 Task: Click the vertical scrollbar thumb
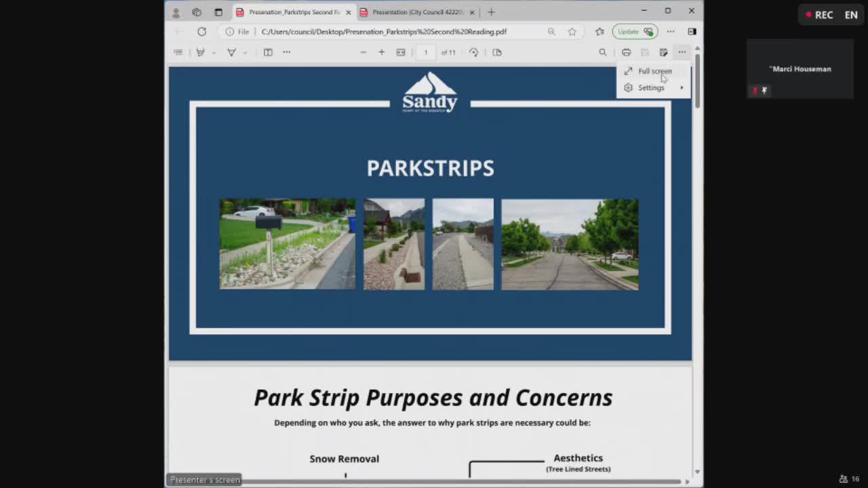click(697, 80)
